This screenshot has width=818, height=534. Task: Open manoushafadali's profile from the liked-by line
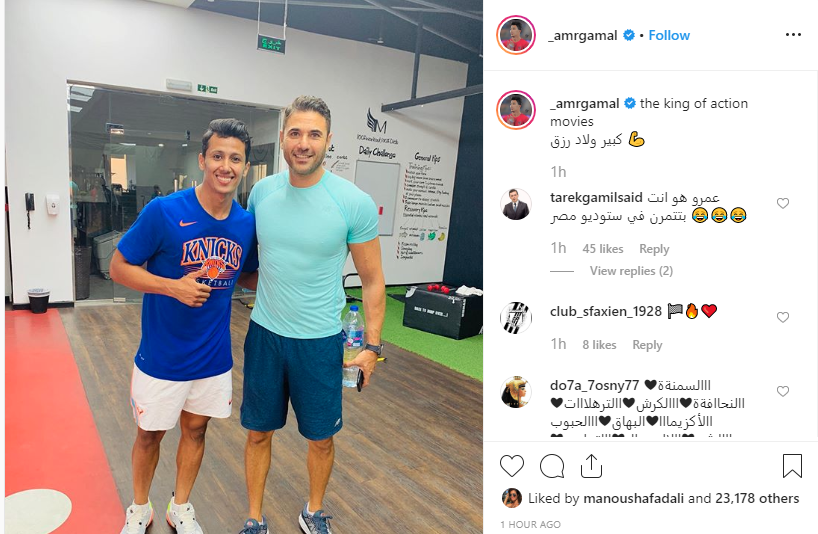633,499
